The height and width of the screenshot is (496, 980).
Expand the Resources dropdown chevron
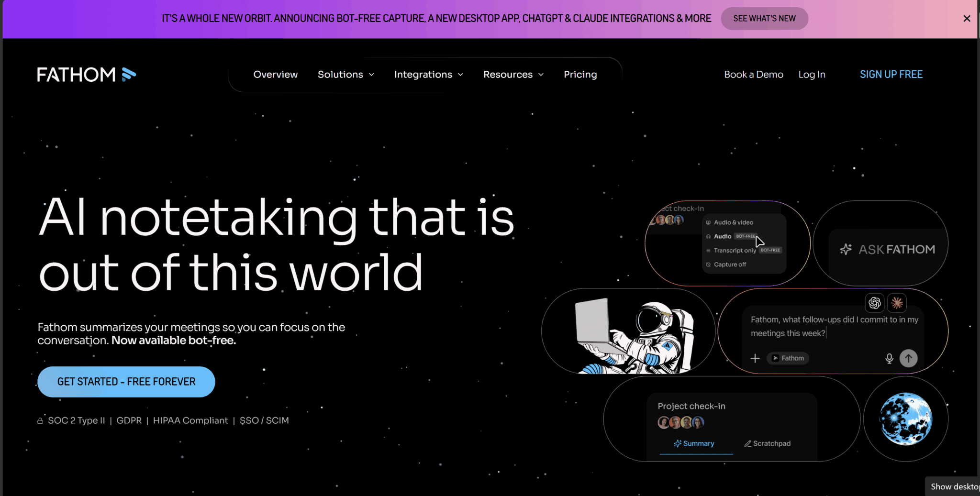pos(541,75)
